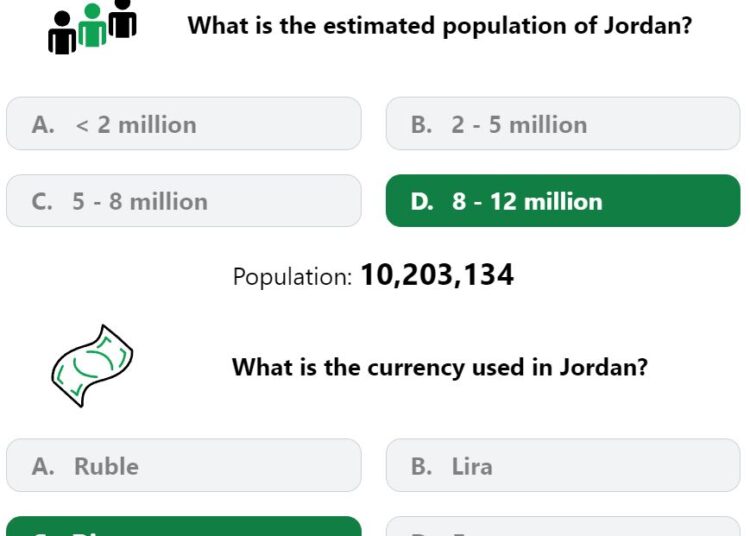Screen dimensions: 750x536
Task: Click the left black person figure
Action: coord(62,33)
